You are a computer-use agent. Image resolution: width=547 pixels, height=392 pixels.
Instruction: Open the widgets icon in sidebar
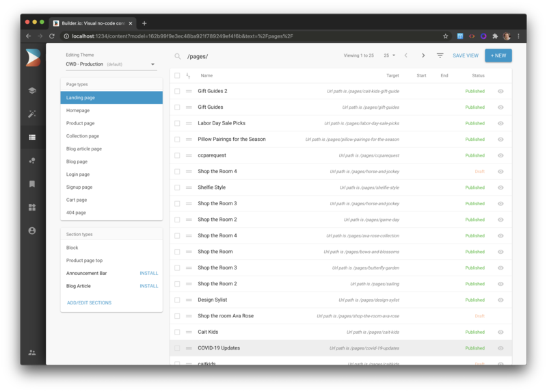(32, 207)
